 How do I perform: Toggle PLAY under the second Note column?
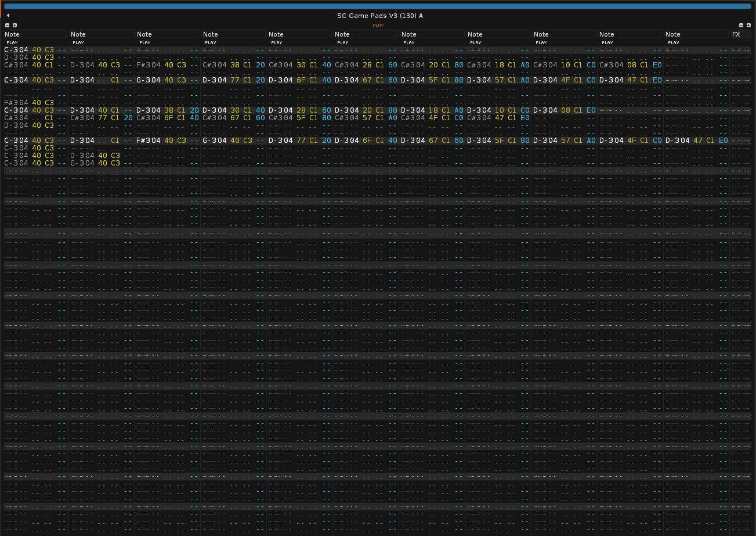click(x=78, y=42)
